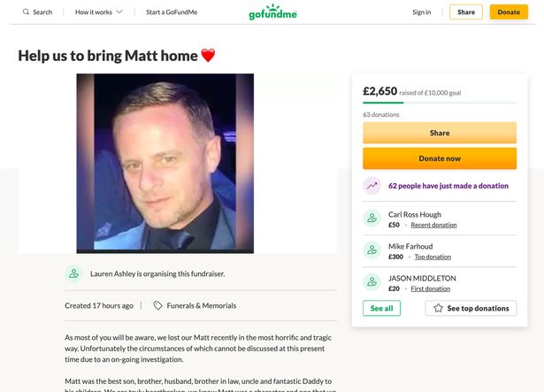
Task: Click Carl Ross Hough's donor avatar icon
Action: point(372,219)
